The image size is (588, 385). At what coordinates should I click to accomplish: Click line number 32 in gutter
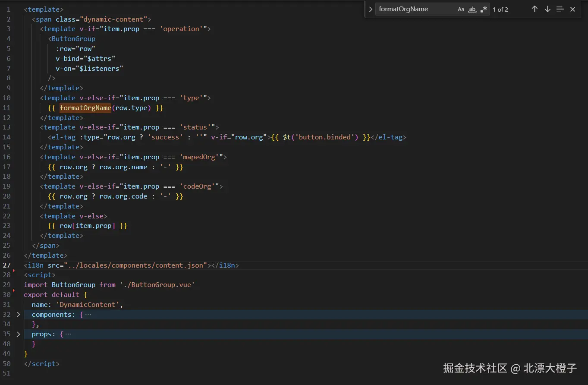tap(6, 315)
